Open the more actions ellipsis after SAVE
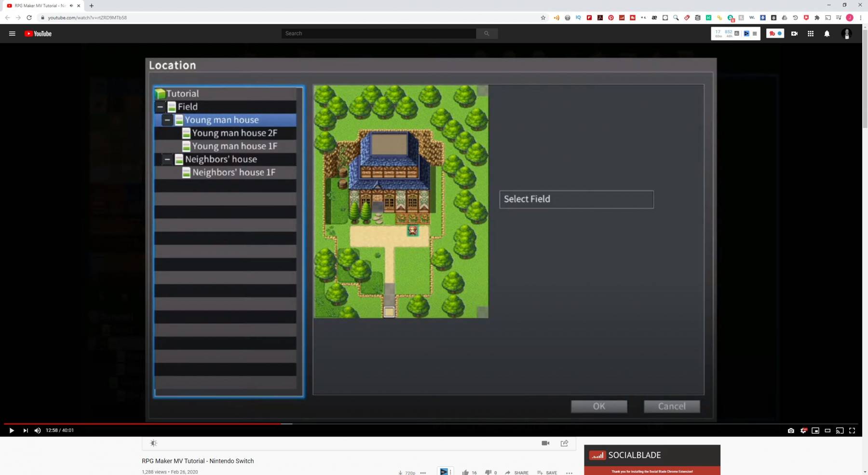The image size is (868, 475). 569,473
